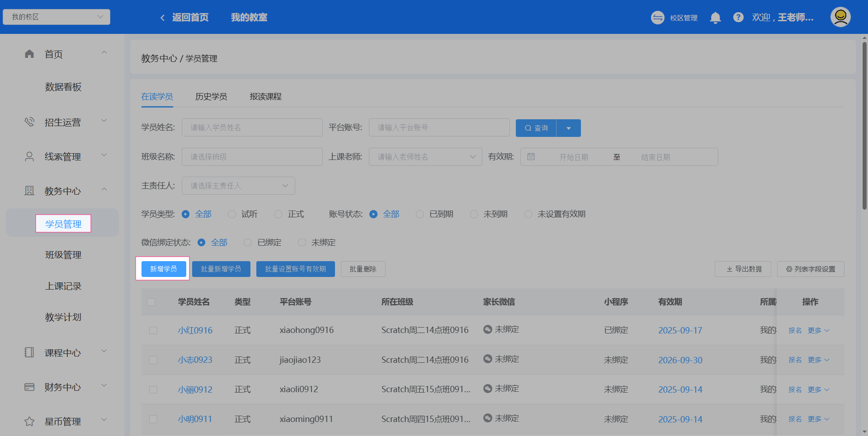Image resolution: width=868 pixels, height=436 pixels.
Task: Switch to the 历史学员 tab
Action: (211, 96)
